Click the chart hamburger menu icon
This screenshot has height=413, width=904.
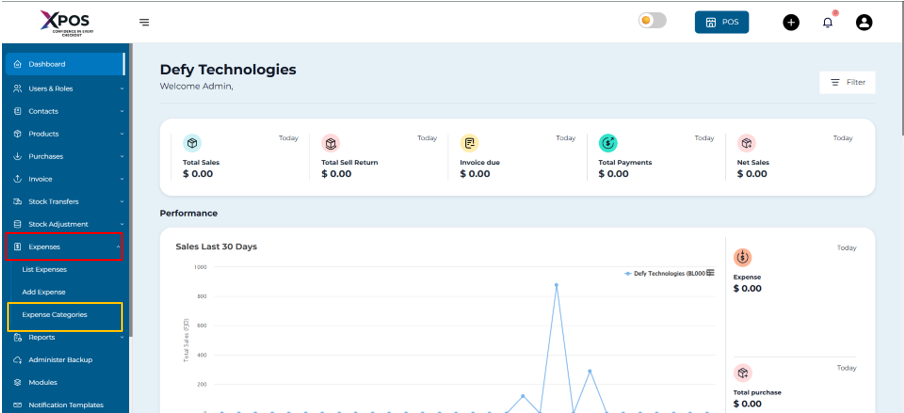(x=711, y=273)
